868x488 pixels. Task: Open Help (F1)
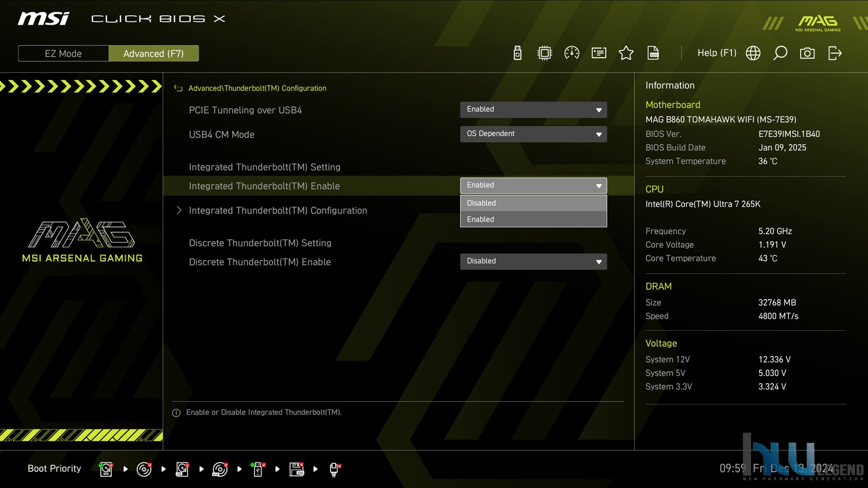click(717, 53)
